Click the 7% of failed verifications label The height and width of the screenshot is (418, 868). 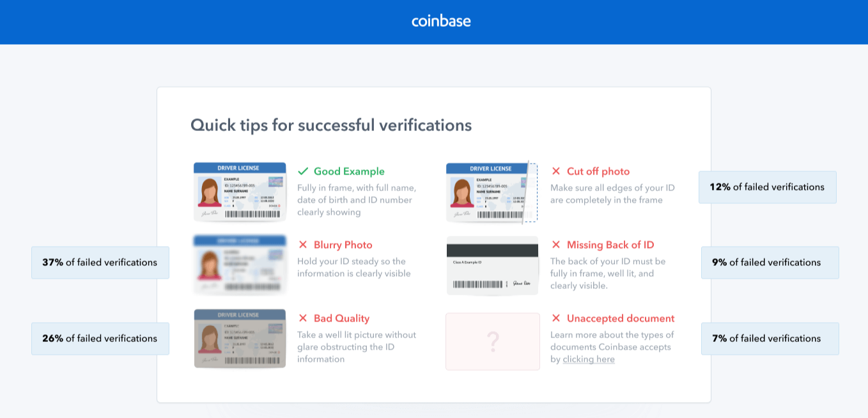[770, 339]
